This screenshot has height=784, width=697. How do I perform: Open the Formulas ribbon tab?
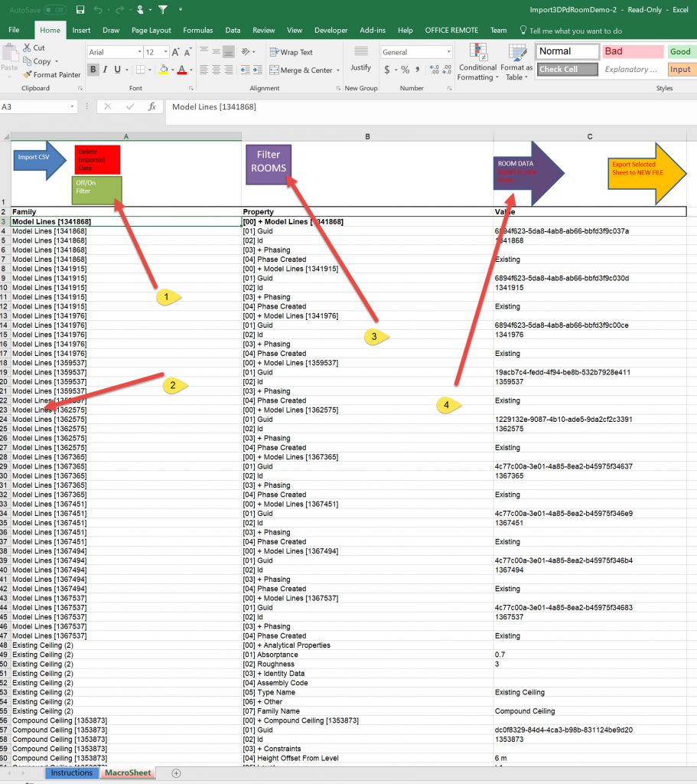197,31
